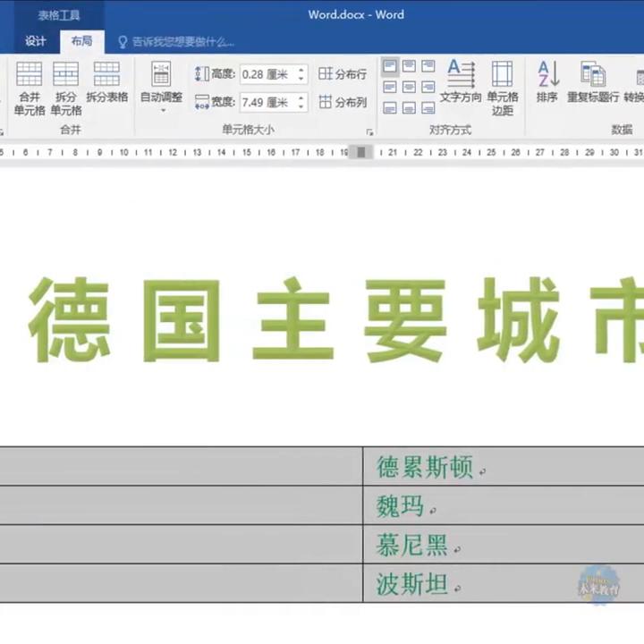
Task: Select Align Center alignment icon
Action: coord(409,87)
